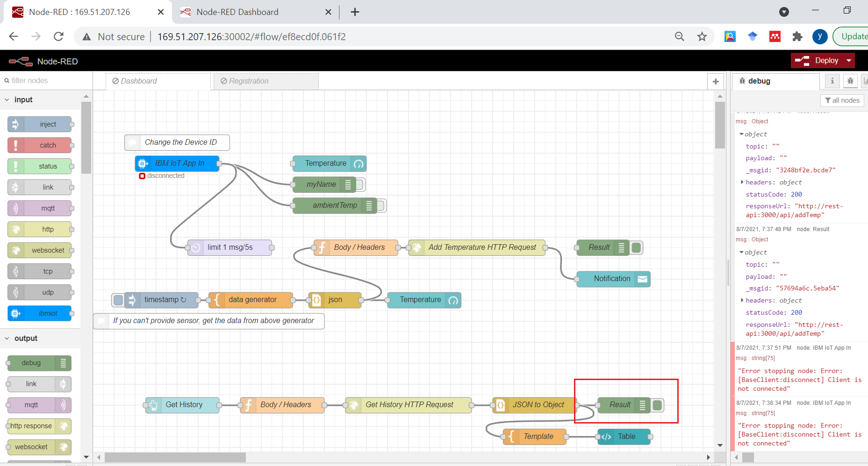Focus the filter nodes search field

46,80
